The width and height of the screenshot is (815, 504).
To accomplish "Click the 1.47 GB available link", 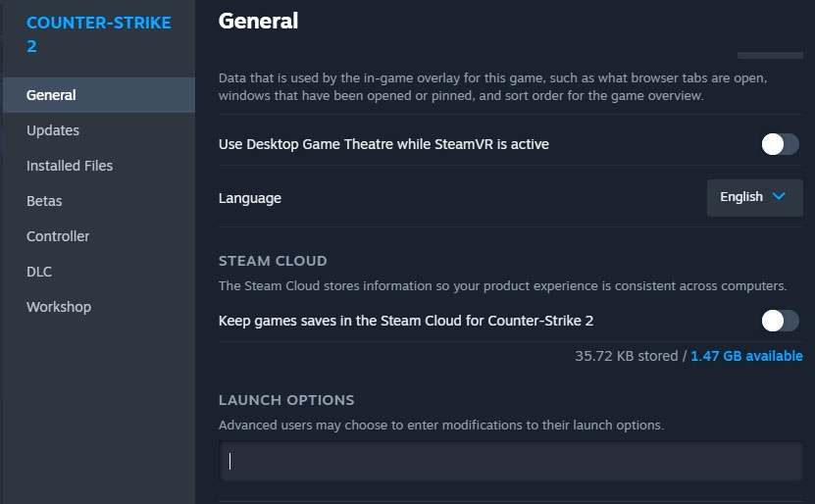I will coord(746,356).
